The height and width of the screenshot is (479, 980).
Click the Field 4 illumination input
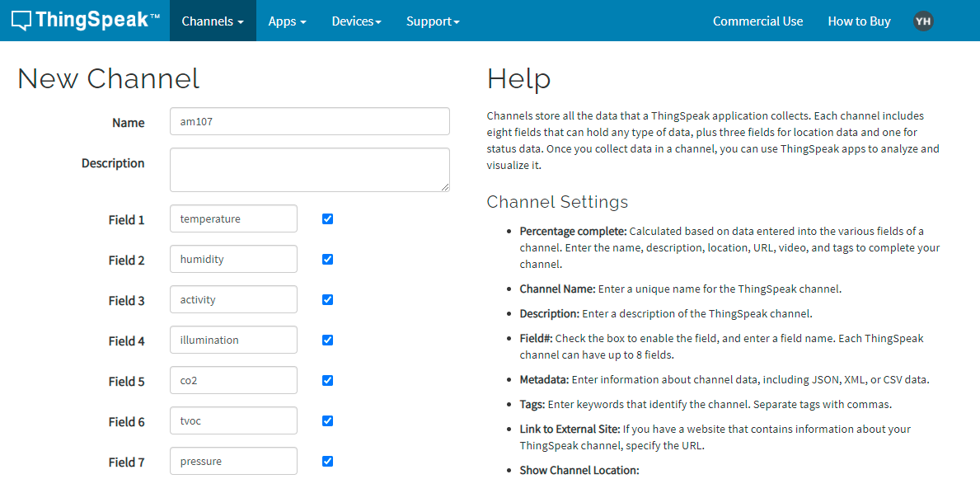tap(234, 340)
